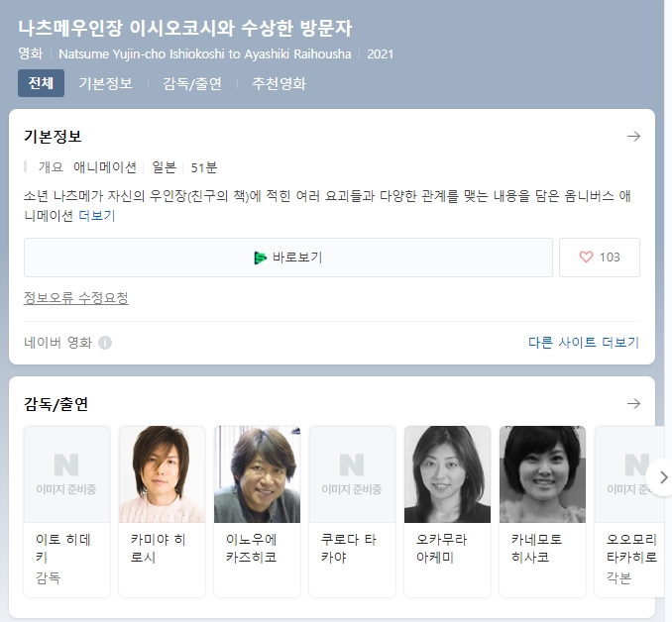Select director 이토 히데키 card
The width and height of the screenshot is (672, 622).
tap(66, 511)
